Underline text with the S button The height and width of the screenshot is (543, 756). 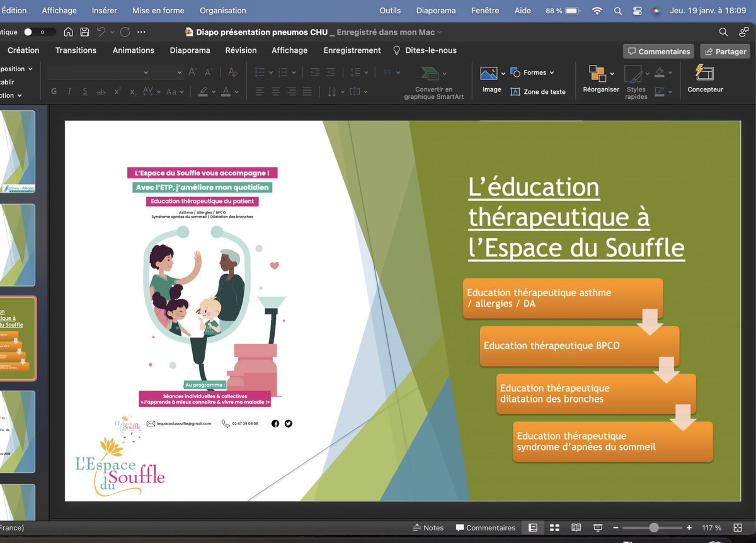[x=85, y=92]
